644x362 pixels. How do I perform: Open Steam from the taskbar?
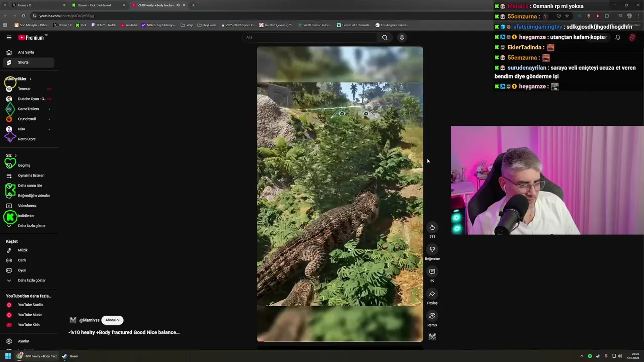pos(70,356)
